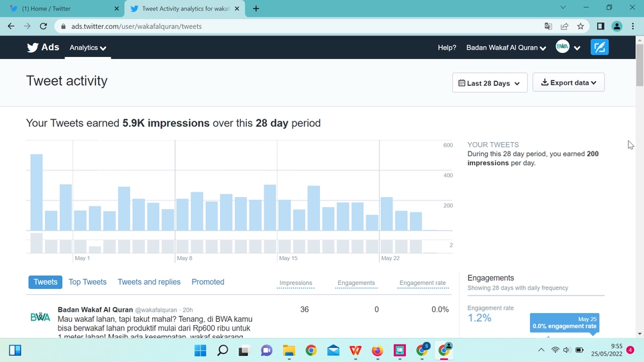
Task: Open the compose Tweet quill button
Action: [x=599, y=47]
